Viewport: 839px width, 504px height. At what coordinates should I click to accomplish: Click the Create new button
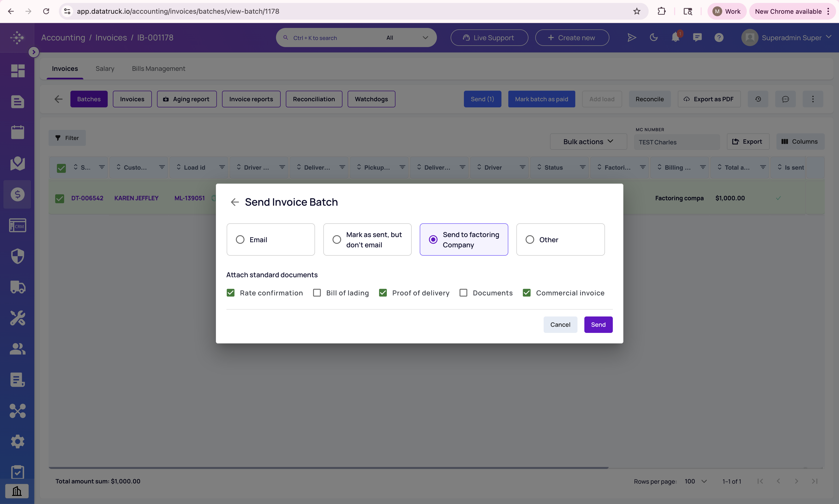click(572, 37)
